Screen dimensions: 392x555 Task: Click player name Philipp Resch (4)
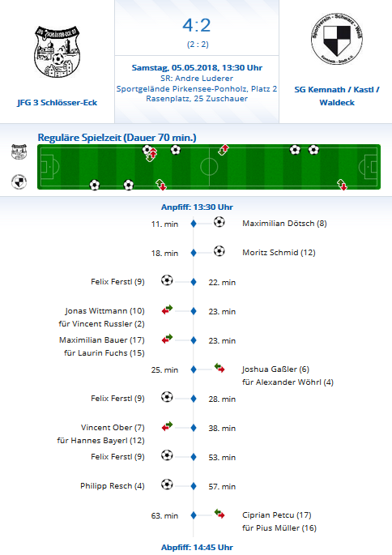[x=113, y=485]
